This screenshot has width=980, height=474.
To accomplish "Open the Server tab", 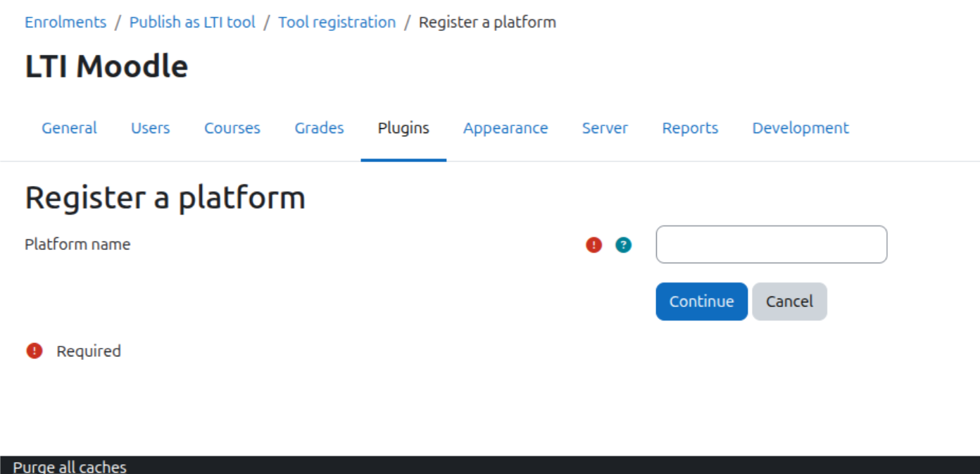I will (605, 128).
